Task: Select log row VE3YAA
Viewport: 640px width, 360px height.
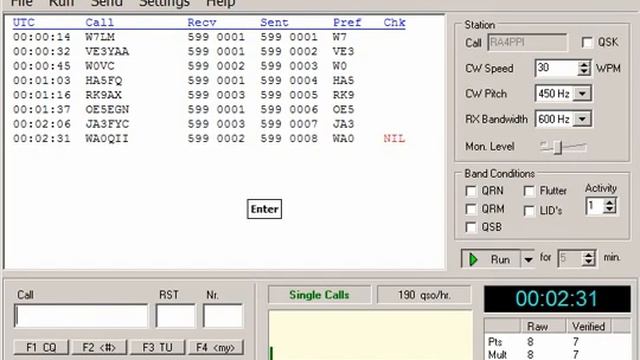Action: coord(209,51)
